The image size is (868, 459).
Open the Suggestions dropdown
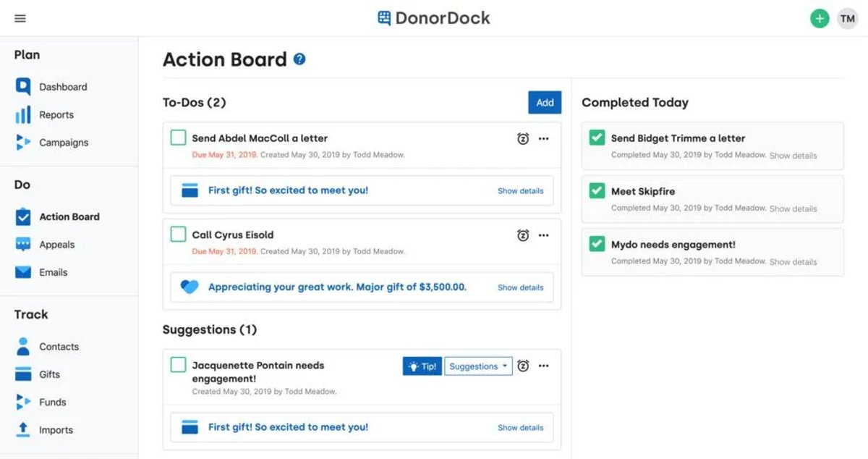(x=478, y=366)
